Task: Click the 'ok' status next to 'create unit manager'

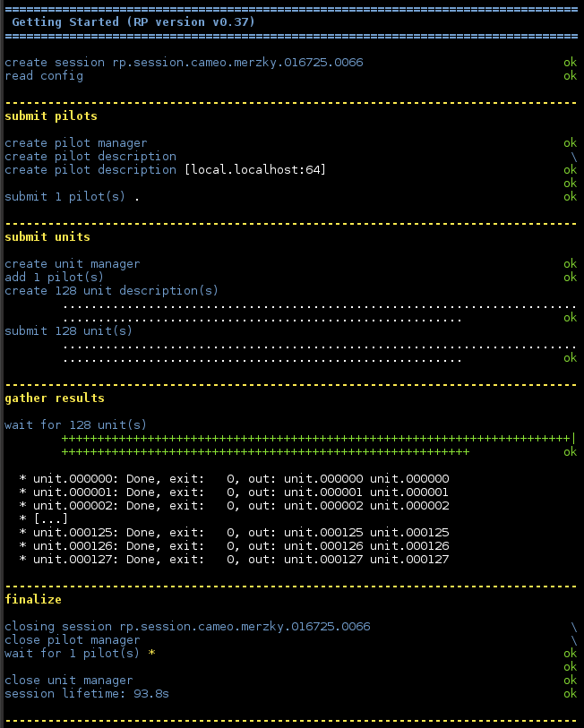Action: point(570,264)
